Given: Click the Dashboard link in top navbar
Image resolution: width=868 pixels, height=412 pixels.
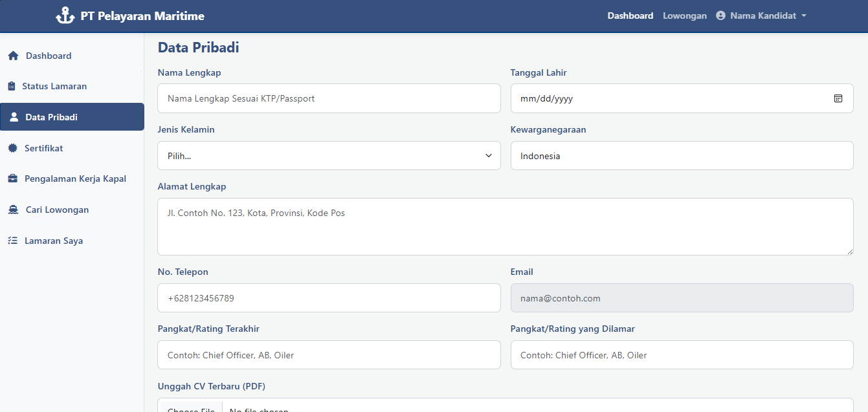Looking at the screenshot, I should coord(630,16).
